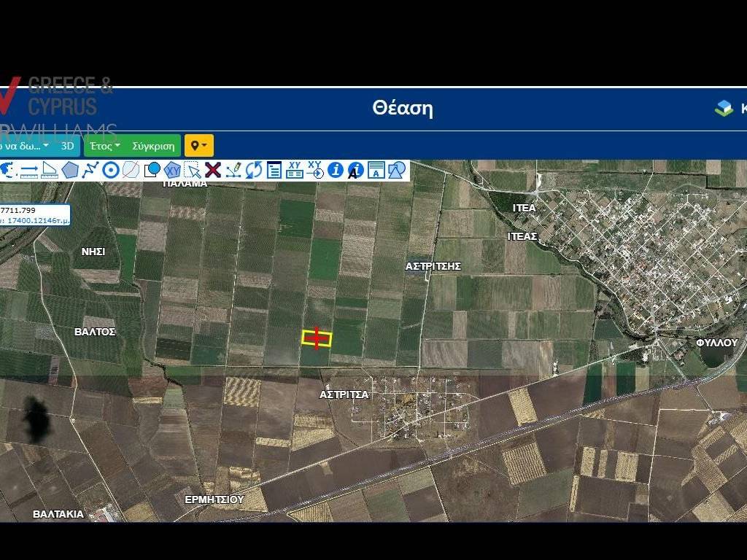This screenshot has width=747, height=560.
Task: Click the yellow highlighted land parcel
Action: point(317,337)
